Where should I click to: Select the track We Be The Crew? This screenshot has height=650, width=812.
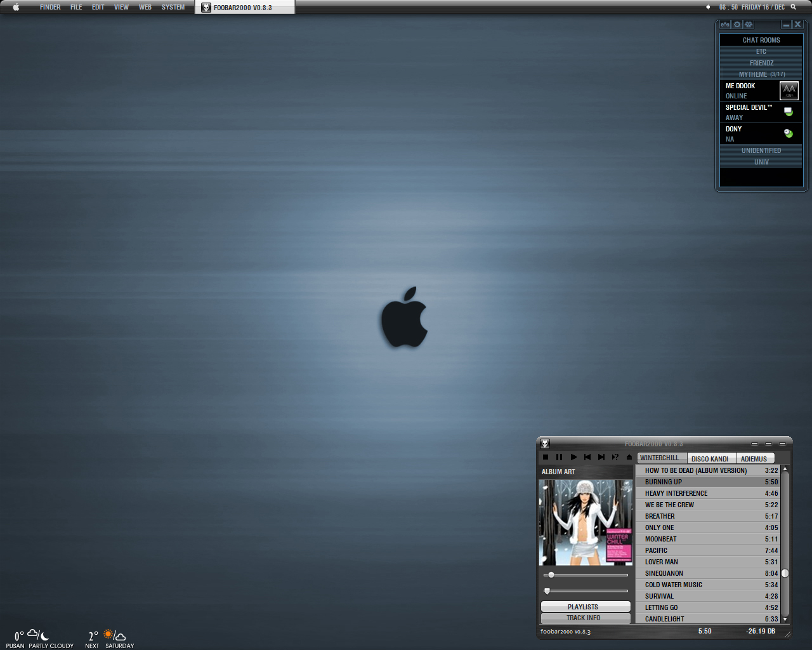click(708, 505)
